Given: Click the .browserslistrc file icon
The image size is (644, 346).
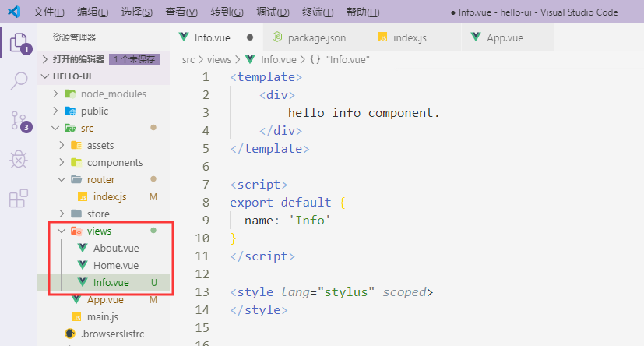Looking at the screenshot, I should [x=70, y=334].
